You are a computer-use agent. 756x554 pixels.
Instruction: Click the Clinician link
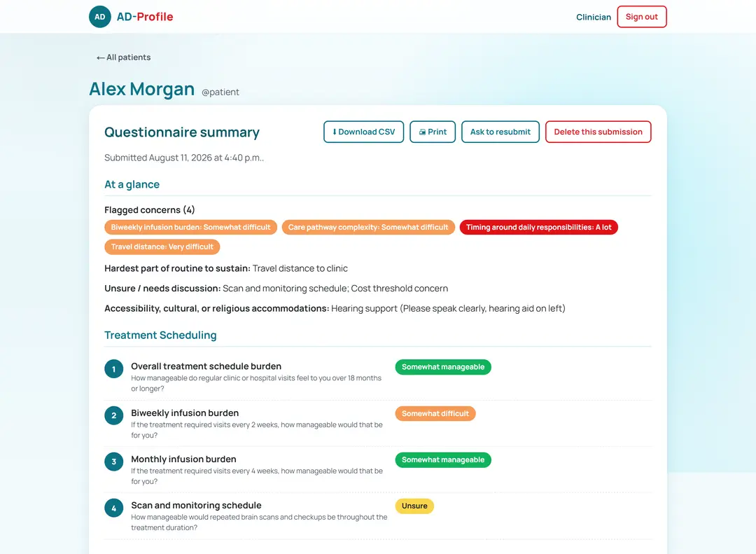(594, 17)
